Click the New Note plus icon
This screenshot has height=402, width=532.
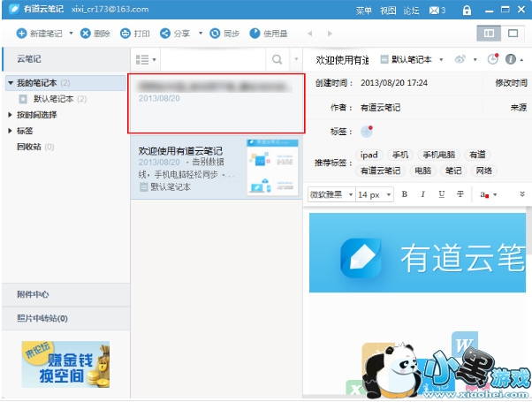pyautogui.click(x=21, y=34)
